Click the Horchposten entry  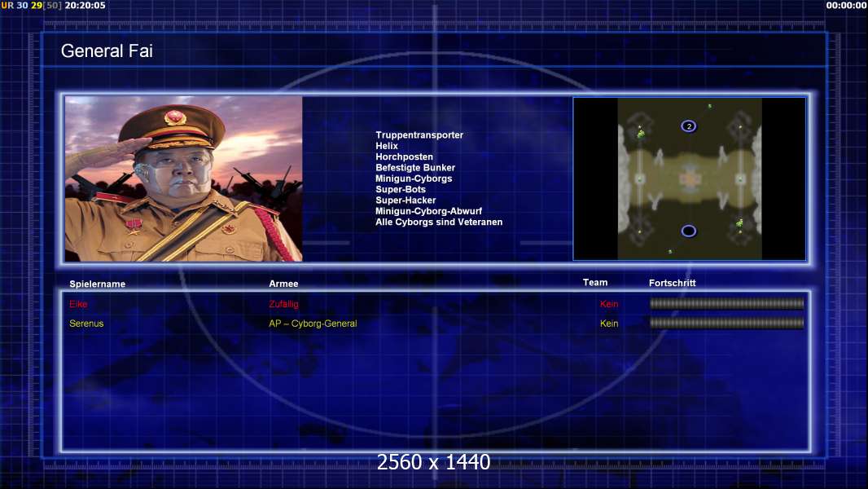tap(404, 156)
